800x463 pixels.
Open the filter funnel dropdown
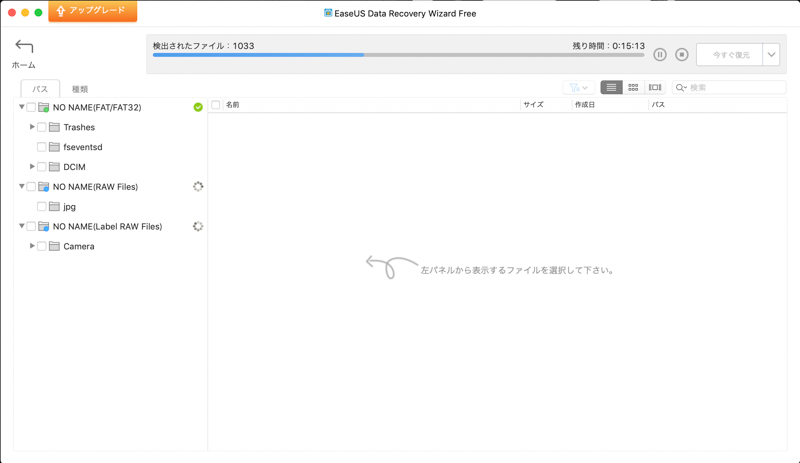pyautogui.click(x=579, y=88)
